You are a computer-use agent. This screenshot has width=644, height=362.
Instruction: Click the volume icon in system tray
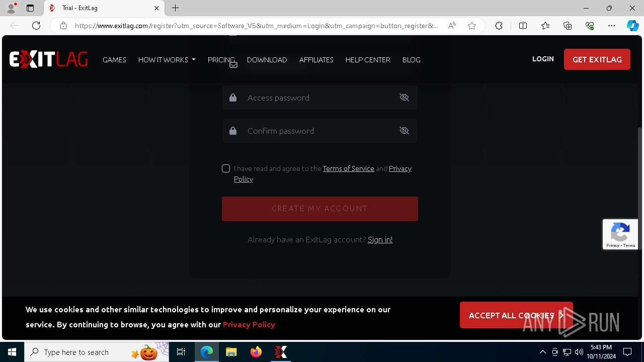tap(579, 352)
